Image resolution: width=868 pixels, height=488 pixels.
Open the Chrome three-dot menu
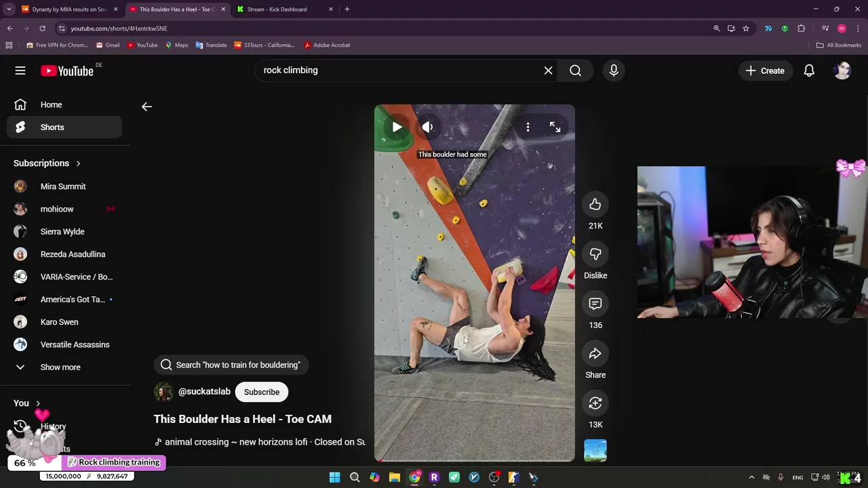[858, 28]
